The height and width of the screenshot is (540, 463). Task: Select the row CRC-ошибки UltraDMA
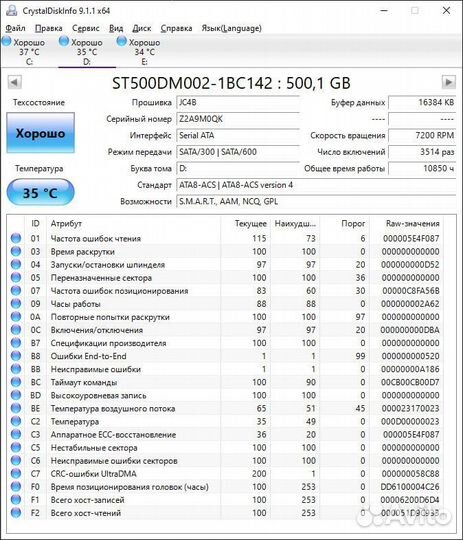(226, 474)
